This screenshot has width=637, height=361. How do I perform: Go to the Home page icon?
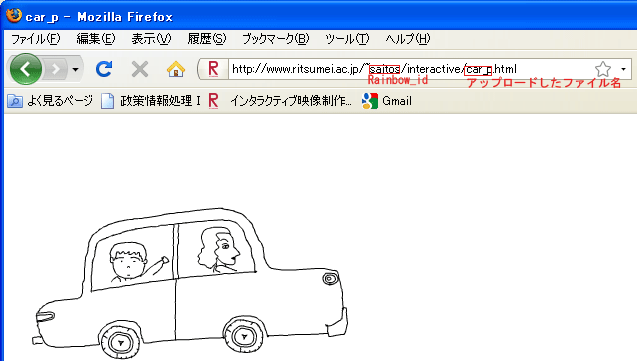(x=176, y=69)
